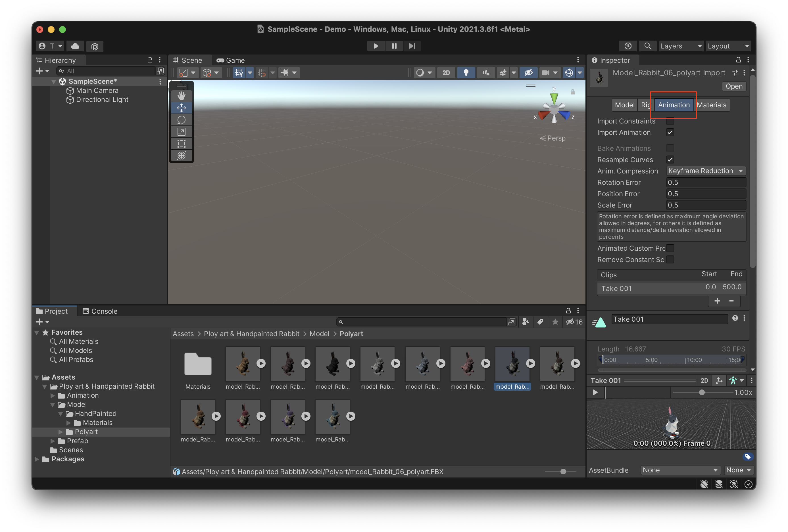Activate the Hand pan tool
This screenshot has height=532, width=788.
pyautogui.click(x=182, y=96)
